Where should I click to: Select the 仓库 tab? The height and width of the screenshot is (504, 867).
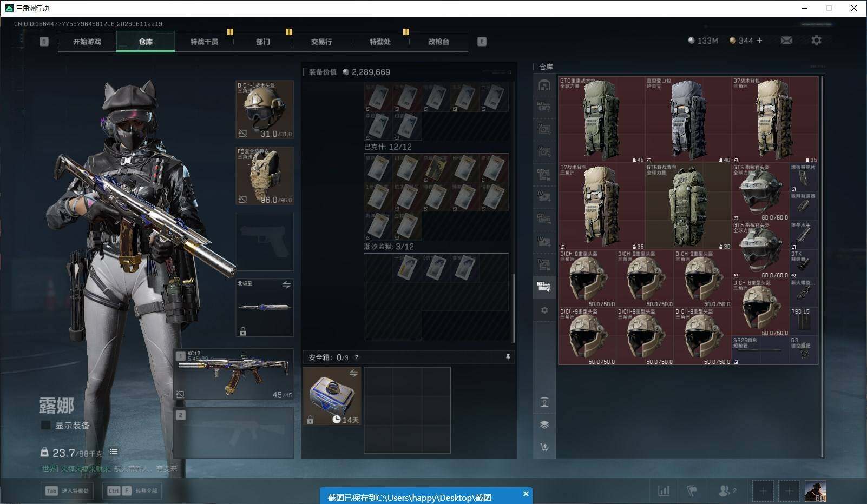click(146, 42)
